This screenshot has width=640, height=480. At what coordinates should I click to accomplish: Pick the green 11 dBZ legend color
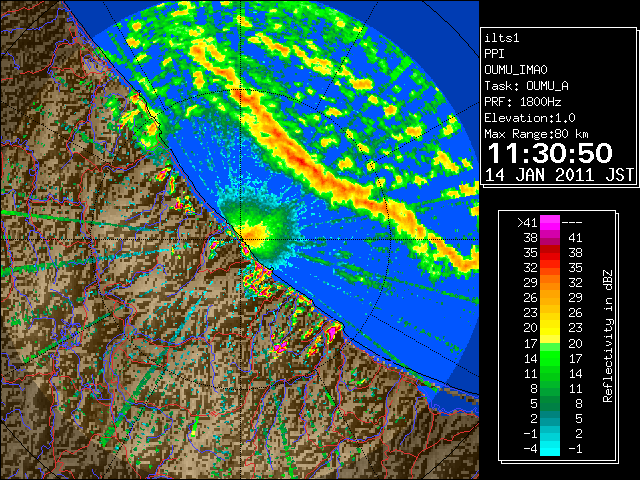click(550, 373)
